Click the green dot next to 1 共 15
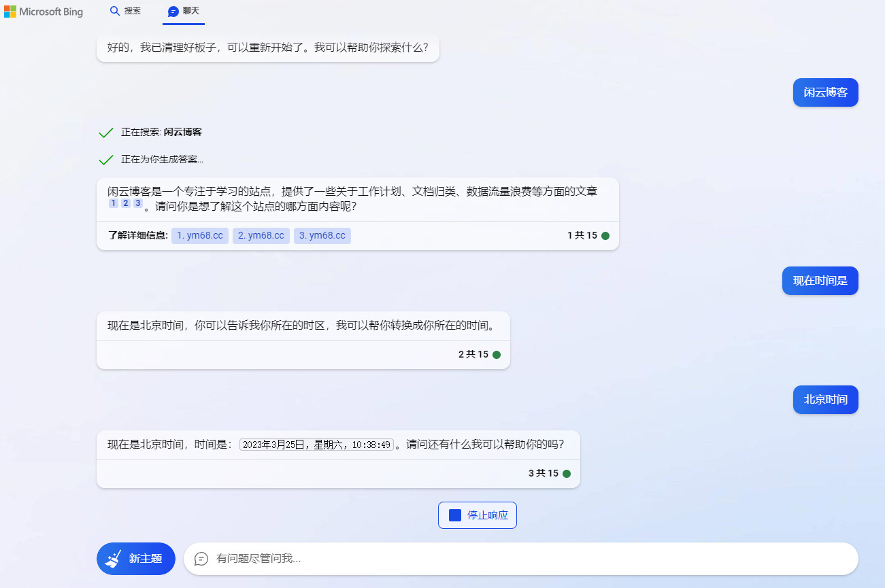This screenshot has width=885, height=588. 605,236
